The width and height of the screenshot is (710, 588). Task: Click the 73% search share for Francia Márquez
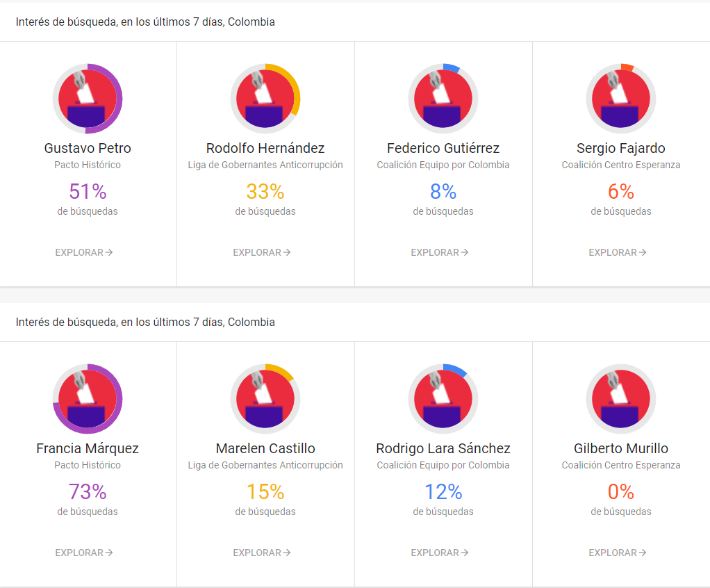click(88, 492)
